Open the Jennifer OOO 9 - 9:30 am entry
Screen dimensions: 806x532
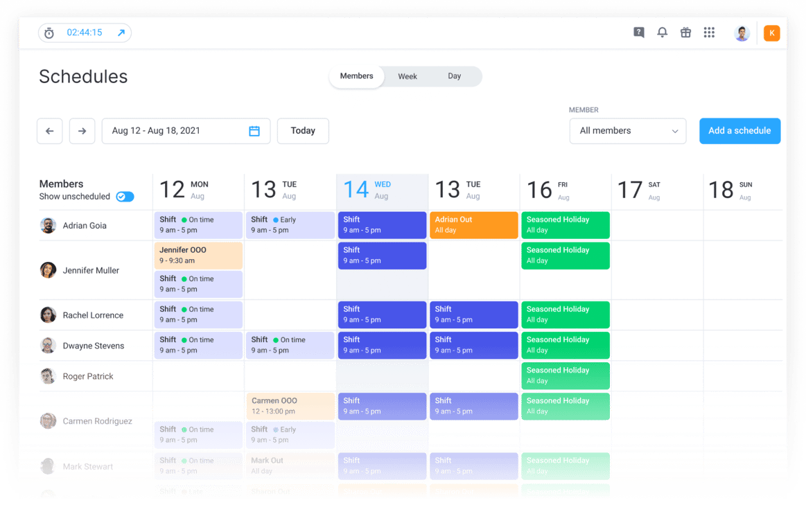(198, 256)
